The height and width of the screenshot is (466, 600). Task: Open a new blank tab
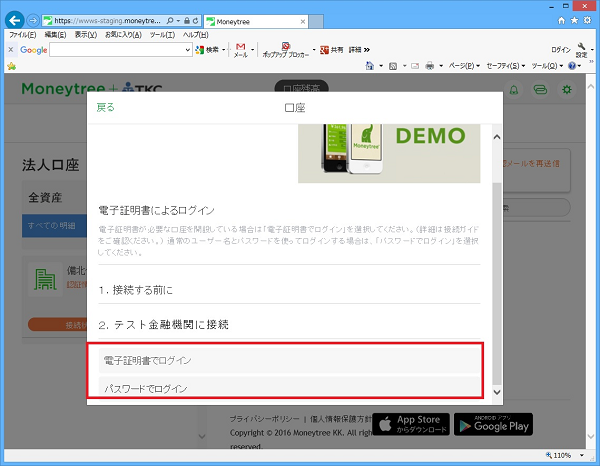coord(316,22)
